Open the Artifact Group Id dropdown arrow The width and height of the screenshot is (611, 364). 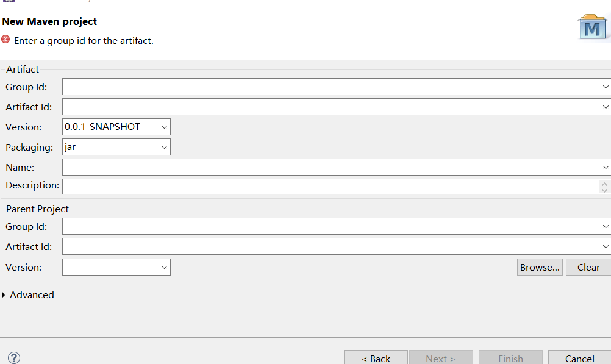pos(606,87)
